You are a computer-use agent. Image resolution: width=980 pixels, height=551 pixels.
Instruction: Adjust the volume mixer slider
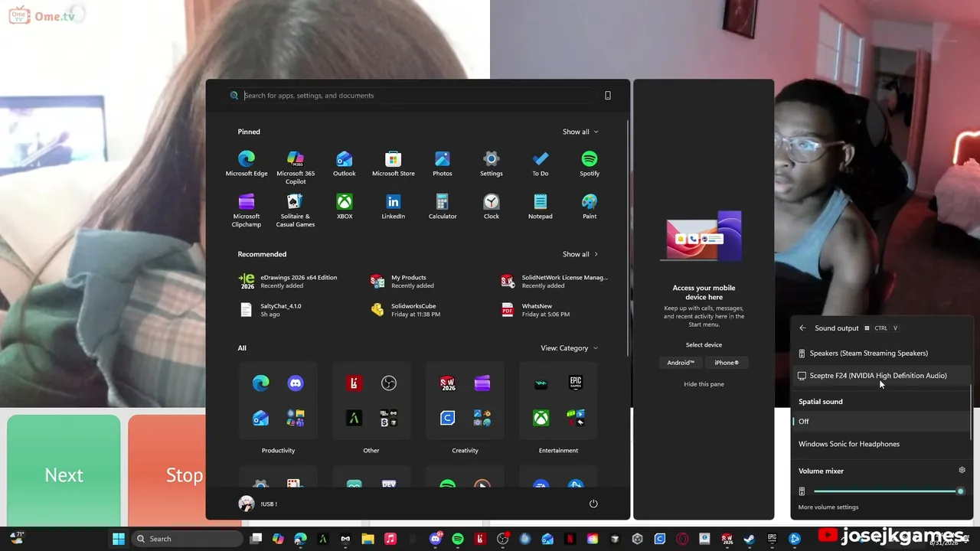click(x=888, y=491)
